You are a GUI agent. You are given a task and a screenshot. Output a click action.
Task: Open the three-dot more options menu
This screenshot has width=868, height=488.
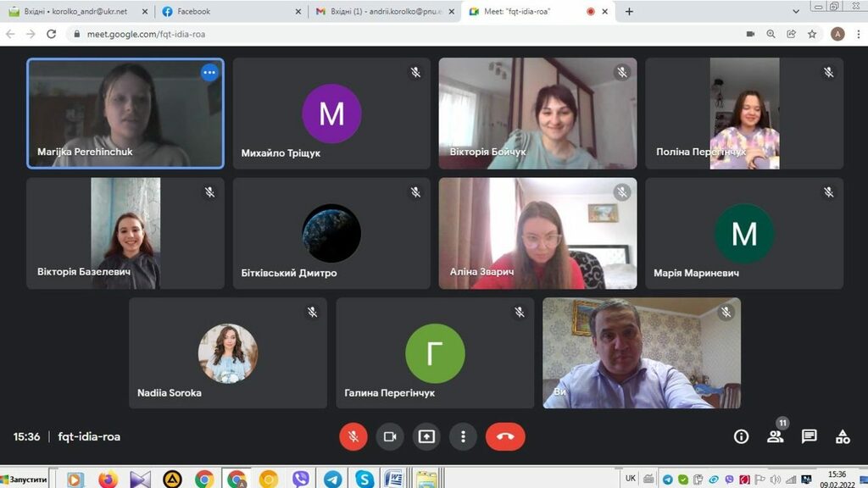463,436
